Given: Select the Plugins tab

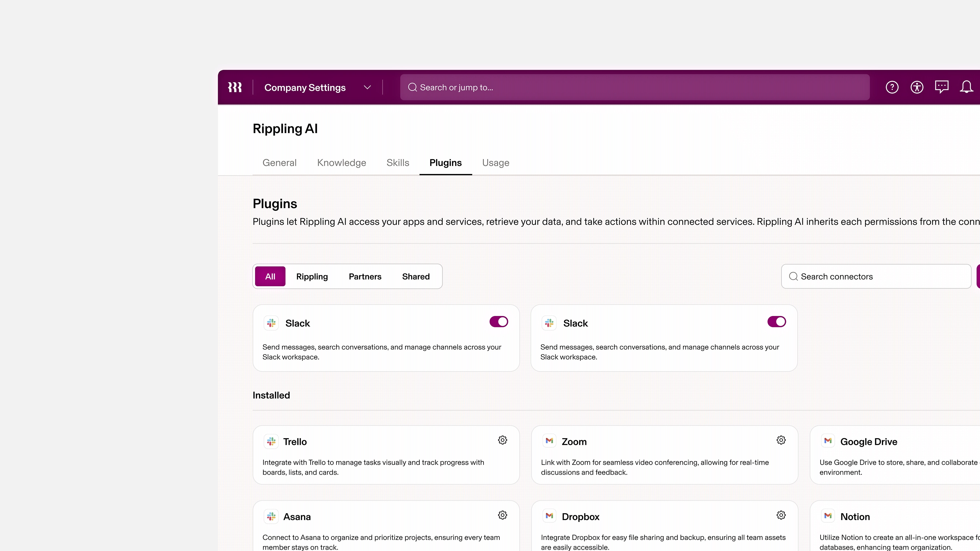Looking at the screenshot, I should click(x=445, y=163).
